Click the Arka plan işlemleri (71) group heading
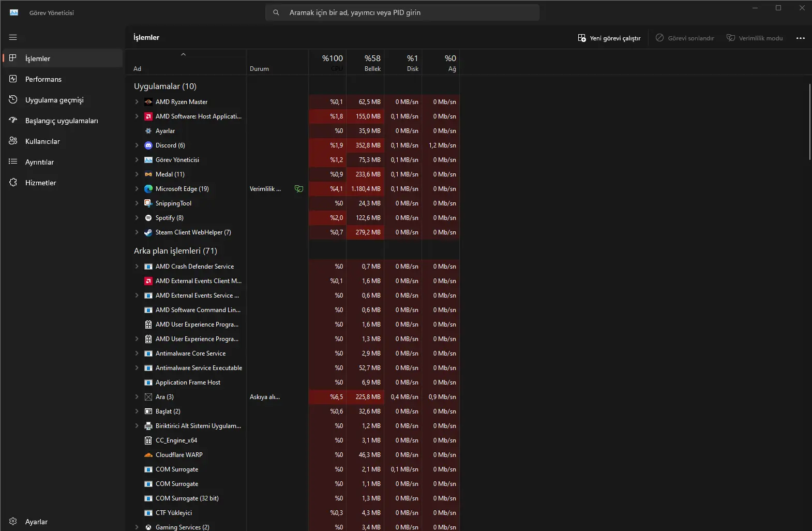This screenshot has width=812, height=531. coord(175,251)
